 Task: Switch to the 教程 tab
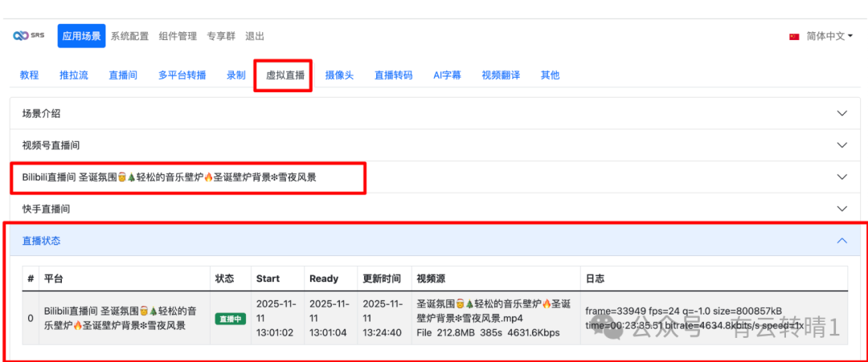coord(30,75)
